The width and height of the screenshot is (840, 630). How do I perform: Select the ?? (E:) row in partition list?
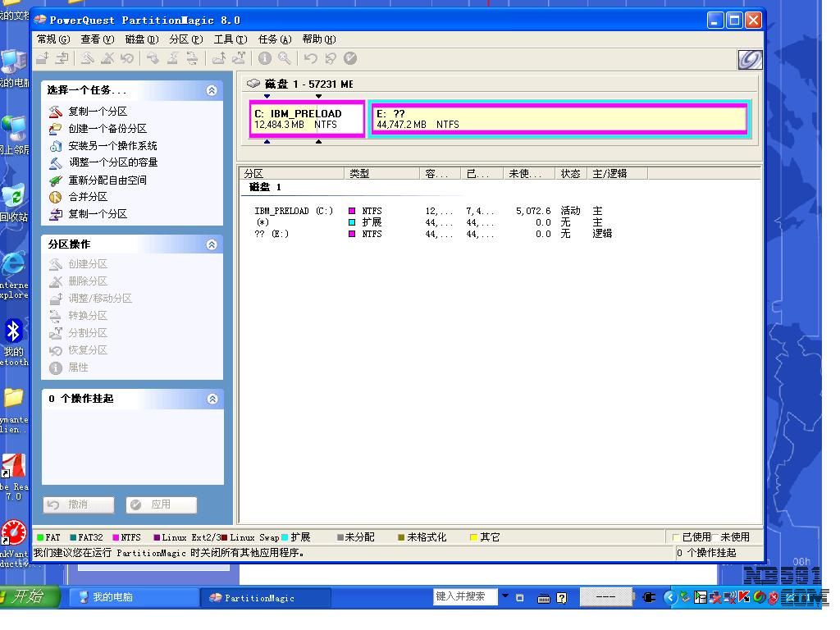coord(272,234)
